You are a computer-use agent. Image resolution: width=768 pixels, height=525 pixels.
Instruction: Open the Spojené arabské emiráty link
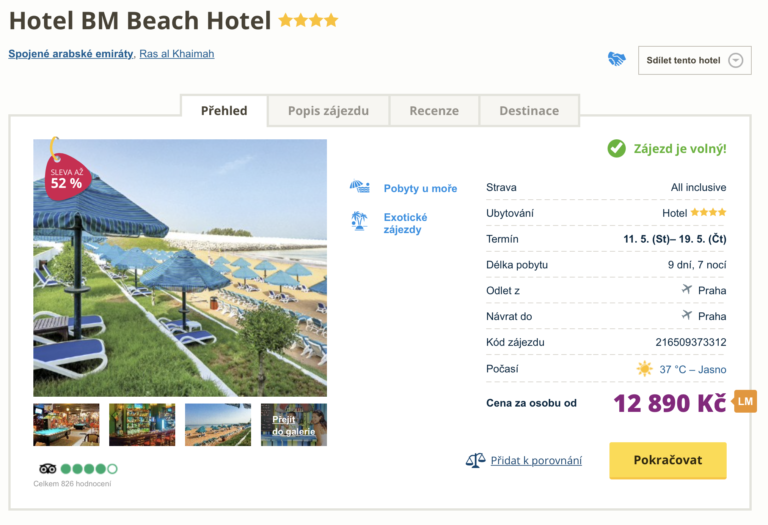tap(71, 54)
